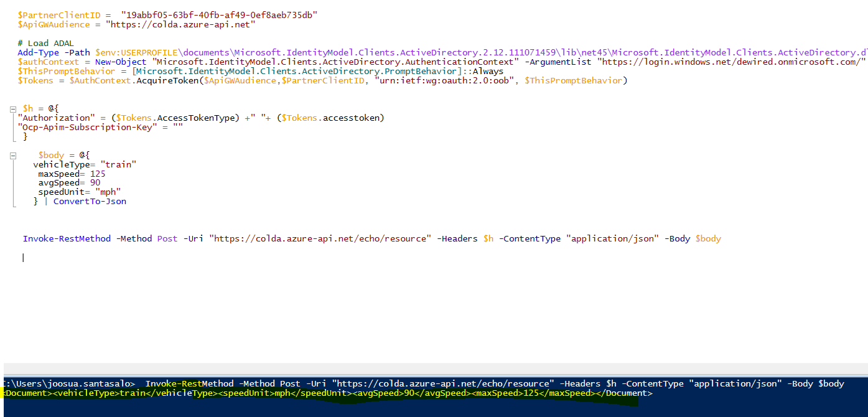Viewport: 868px width, 417px height.
Task: Select the Add-Type cmdlet in the script
Action: coord(38,52)
